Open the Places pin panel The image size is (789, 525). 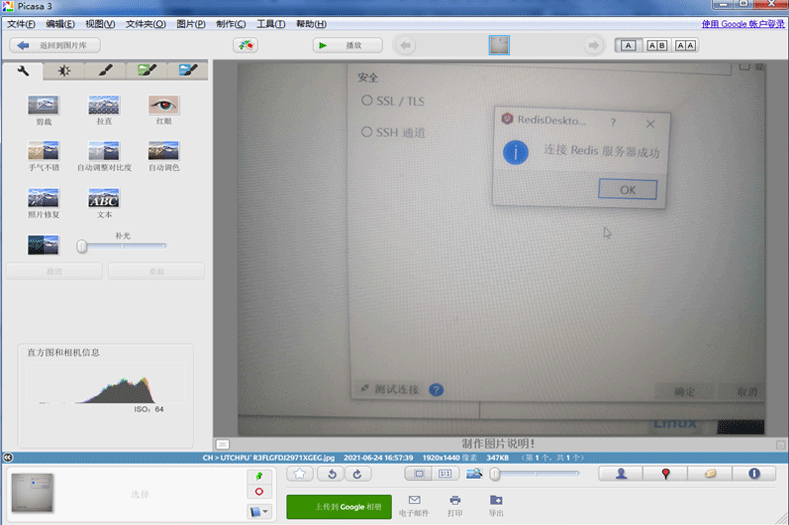pyautogui.click(x=665, y=474)
